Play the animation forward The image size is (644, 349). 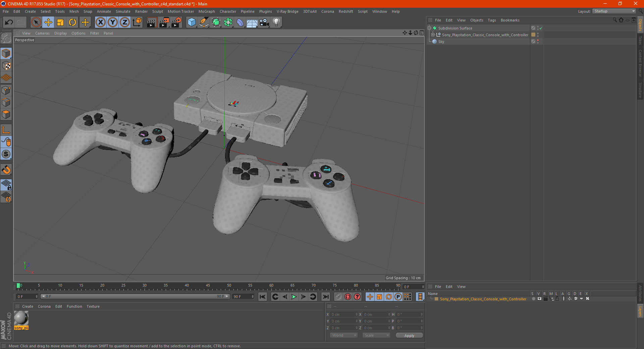click(x=294, y=297)
